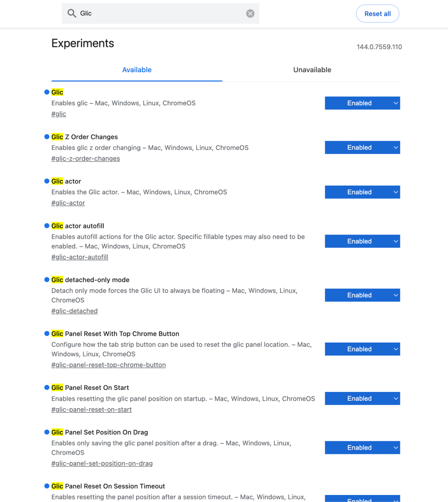The image size is (448, 502).
Task: Click the #glic-detached link
Action: (75, 311)
